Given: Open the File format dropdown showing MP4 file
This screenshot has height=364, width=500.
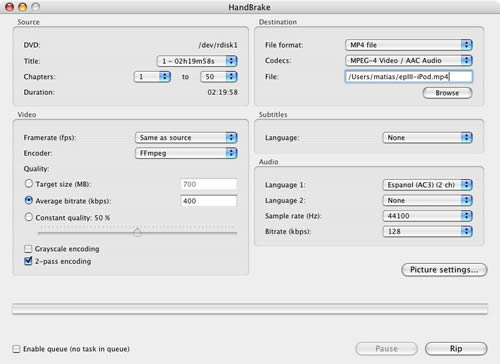Looking at the screenshot, I should coord(409,45).
